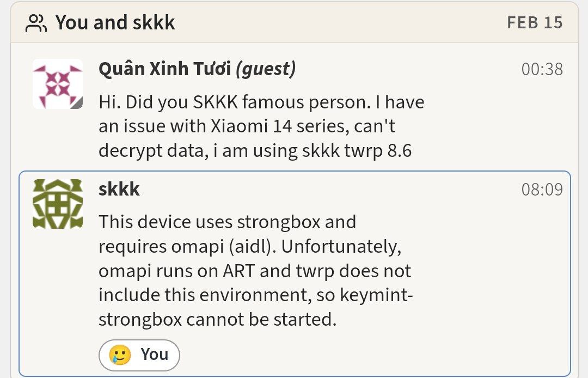Click the gray corner marker on guest avatar

[77, 103]
